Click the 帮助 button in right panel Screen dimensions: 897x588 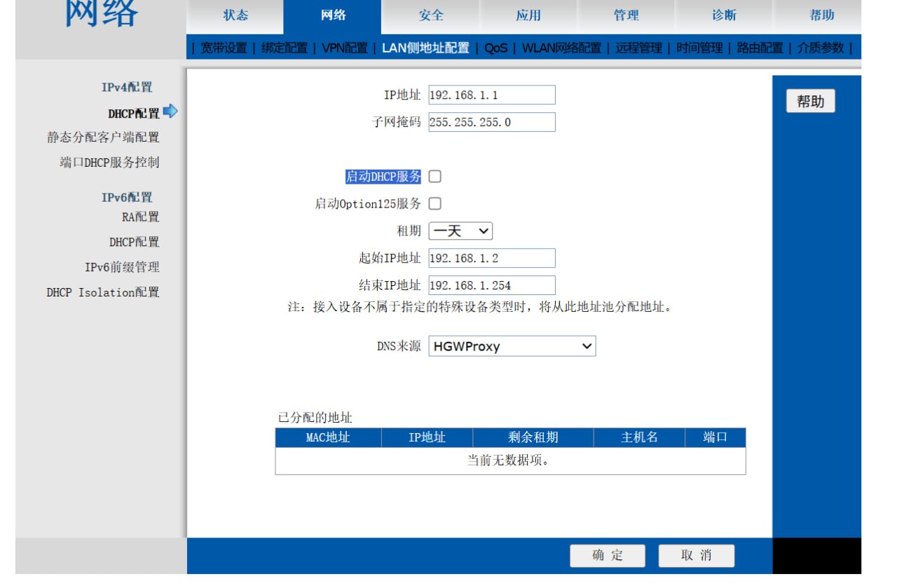pos(810,102)
